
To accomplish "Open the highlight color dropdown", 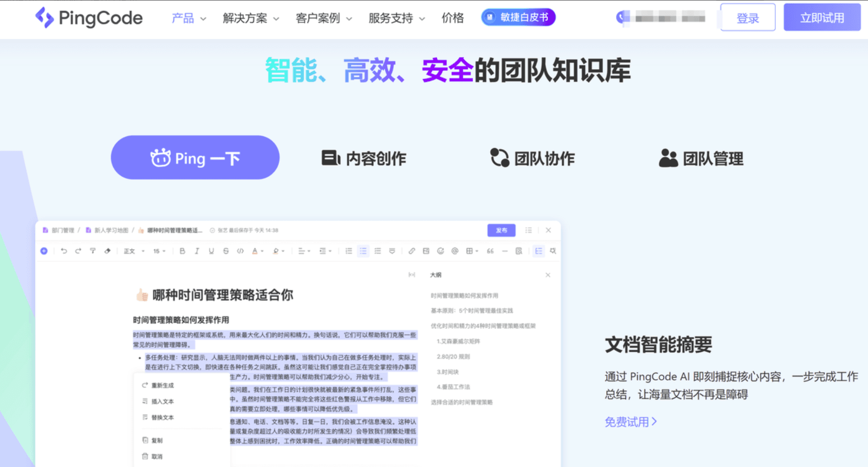I will click(x=279, y=251).
